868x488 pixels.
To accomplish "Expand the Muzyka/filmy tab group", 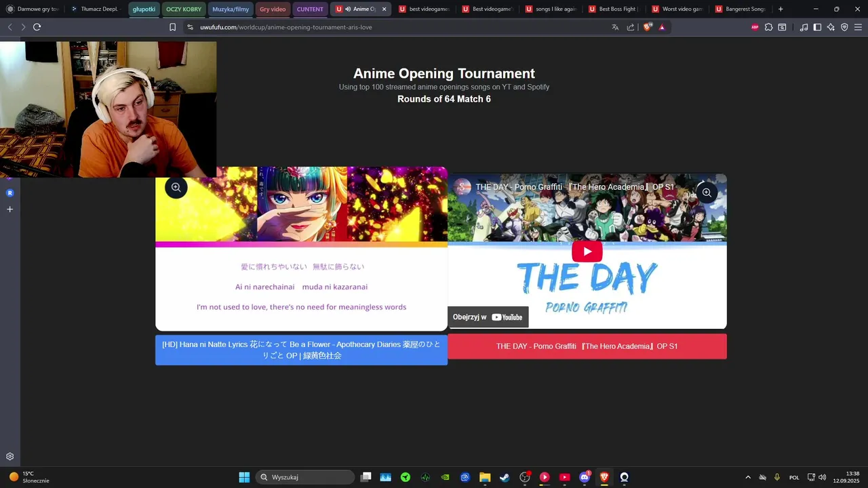I will [231, 9].
